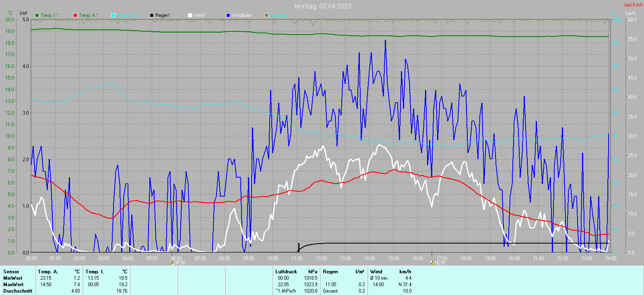Click the 'Temp. I.' column header

coord(95,272)
